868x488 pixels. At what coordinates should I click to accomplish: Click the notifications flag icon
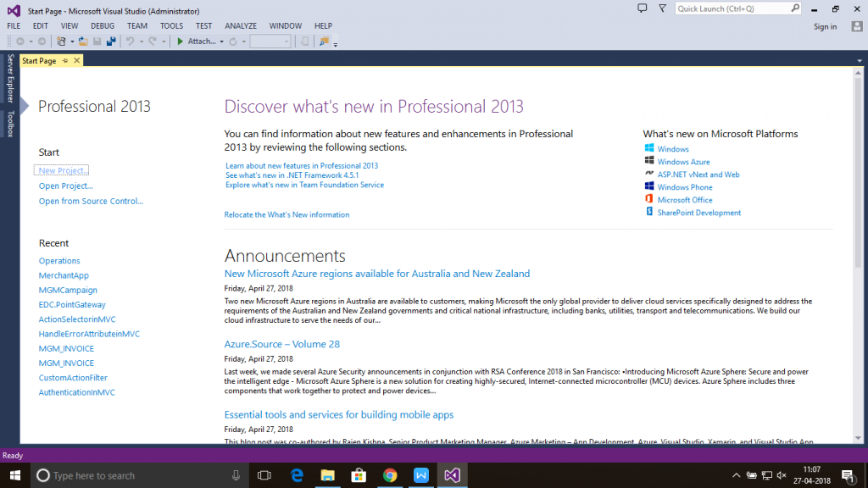[x=663, y=8]
